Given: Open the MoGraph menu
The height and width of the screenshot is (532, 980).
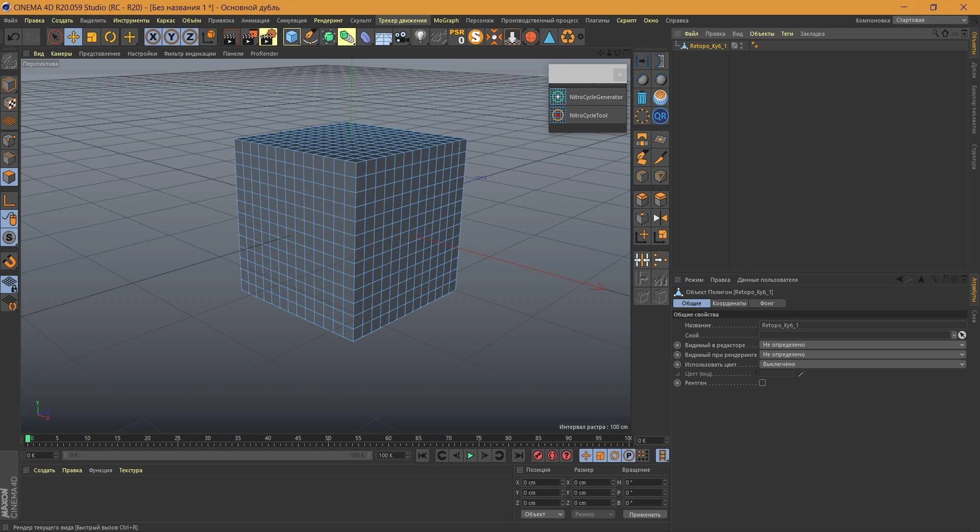Looking at the screenshot, I should pos(446,20).
